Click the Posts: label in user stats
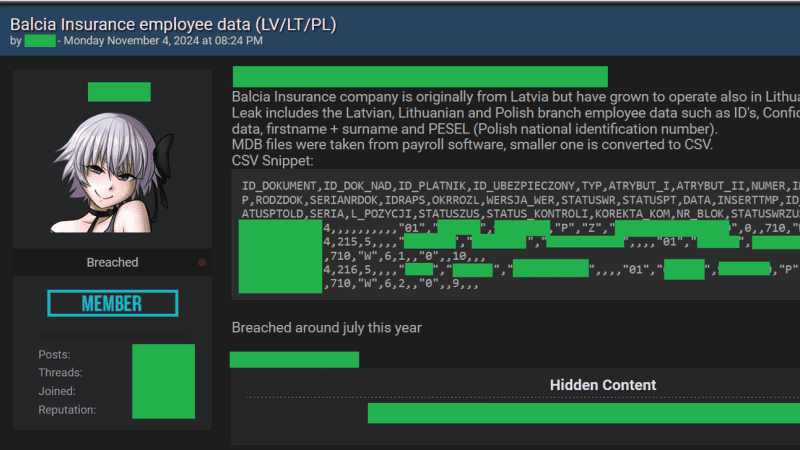 click(x=55, y=355)
